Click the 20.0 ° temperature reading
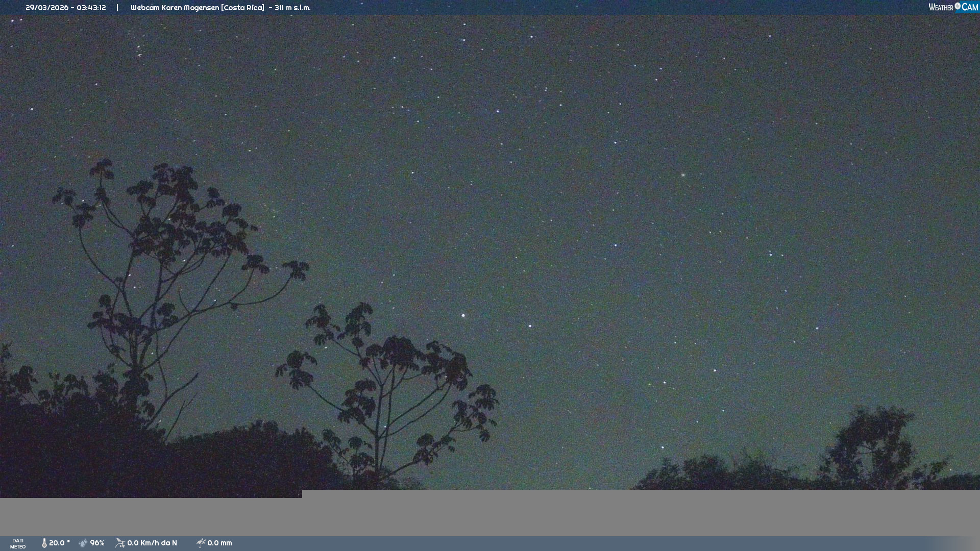The image size is (980, 551). coord(59,543)
